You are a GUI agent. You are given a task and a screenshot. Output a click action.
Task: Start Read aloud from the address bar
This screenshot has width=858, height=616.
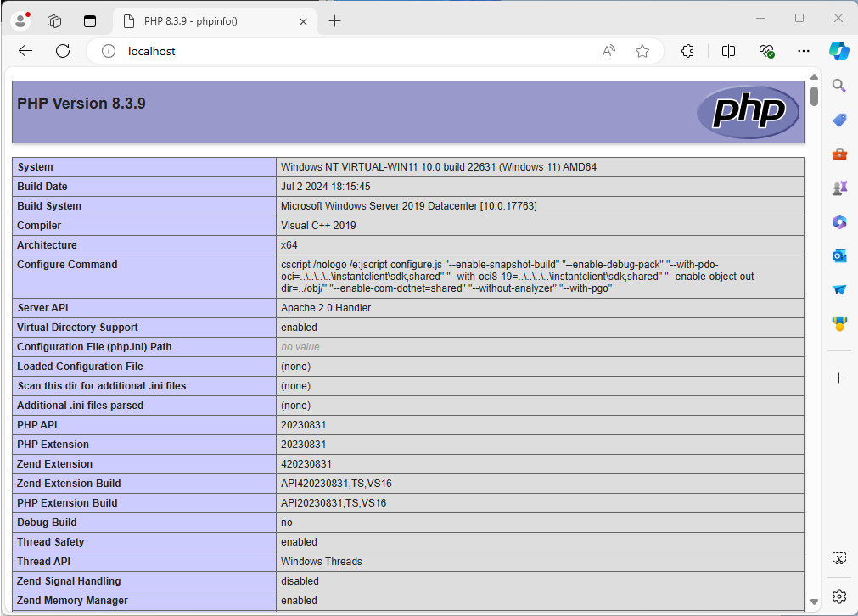tap(608, 51)
